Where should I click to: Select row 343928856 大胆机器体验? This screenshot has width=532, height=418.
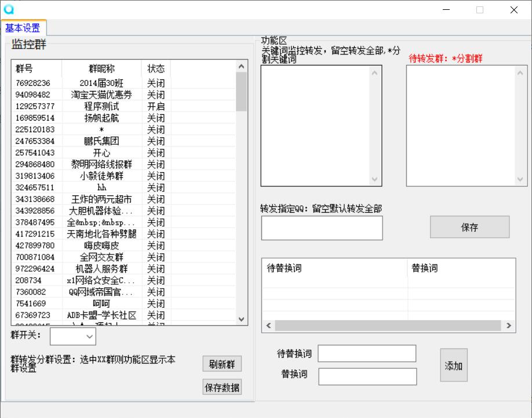coord(123,210)
